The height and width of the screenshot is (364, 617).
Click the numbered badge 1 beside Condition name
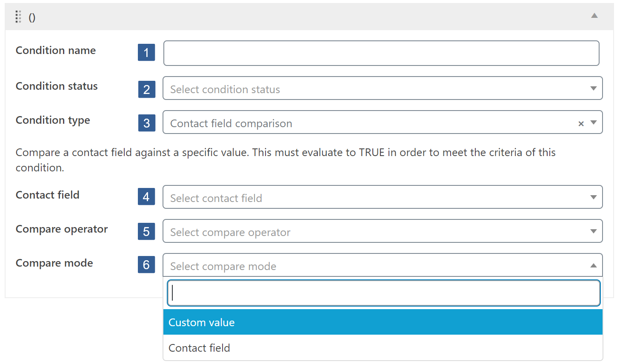pos(146,53)
